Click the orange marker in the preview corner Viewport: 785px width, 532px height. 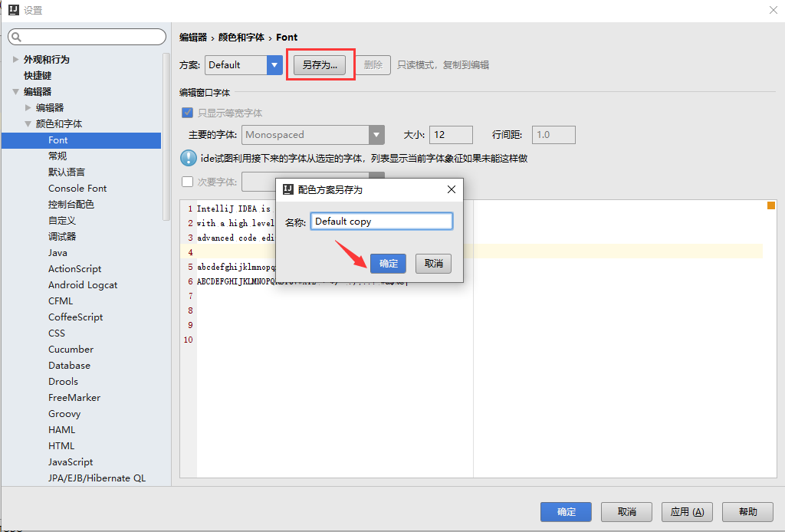(771, 205)
